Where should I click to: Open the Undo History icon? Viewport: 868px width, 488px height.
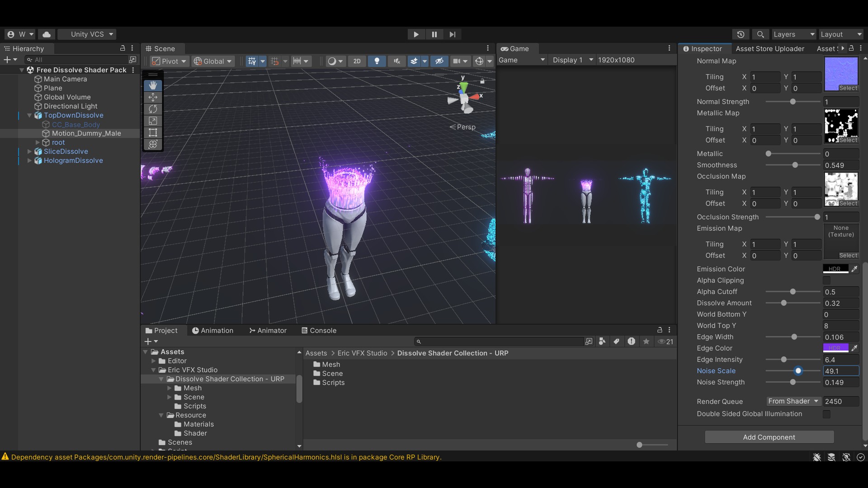(x=741, y=34)
